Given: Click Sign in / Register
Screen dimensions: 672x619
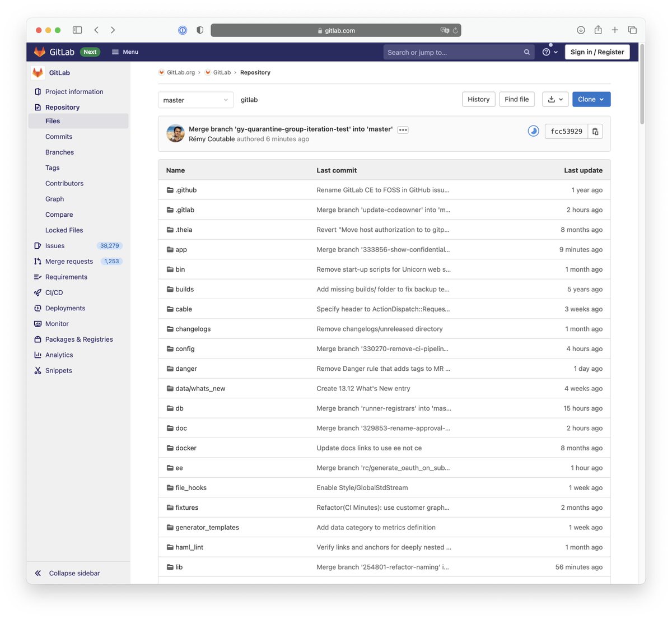Looking at the screenshot, I should coord(597,52).
